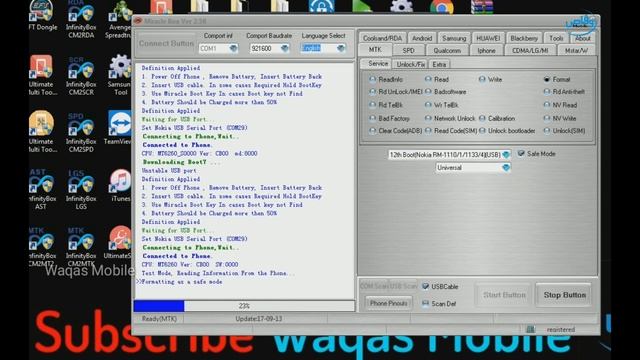640x360 pixels.
Task: Click the Ready(MTK) status bar entry
Action: coord(159,318)
